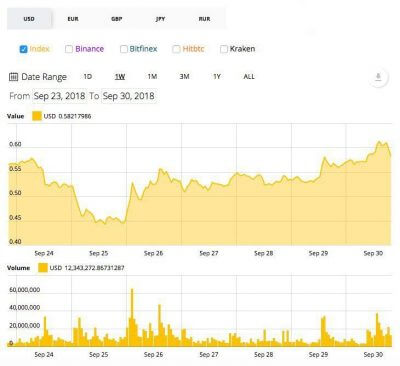Select the GBP currency tab
Viewport: 400px width, 366px height.
117,19
